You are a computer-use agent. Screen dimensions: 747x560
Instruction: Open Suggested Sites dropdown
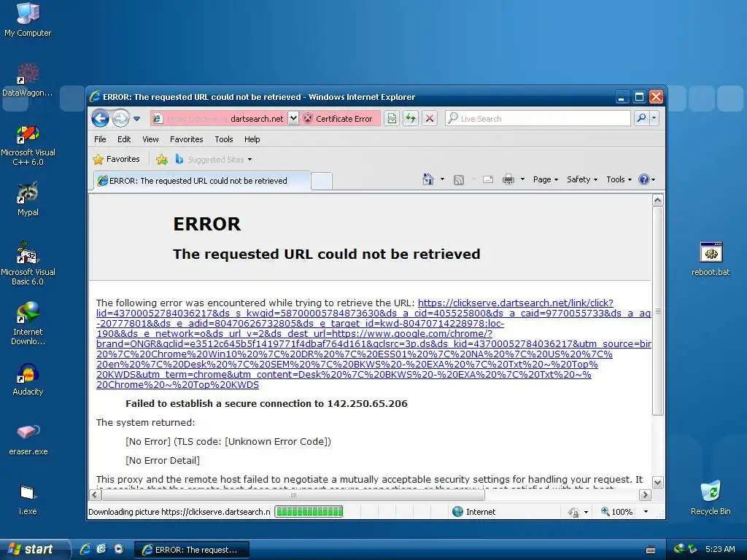point(214,160)
